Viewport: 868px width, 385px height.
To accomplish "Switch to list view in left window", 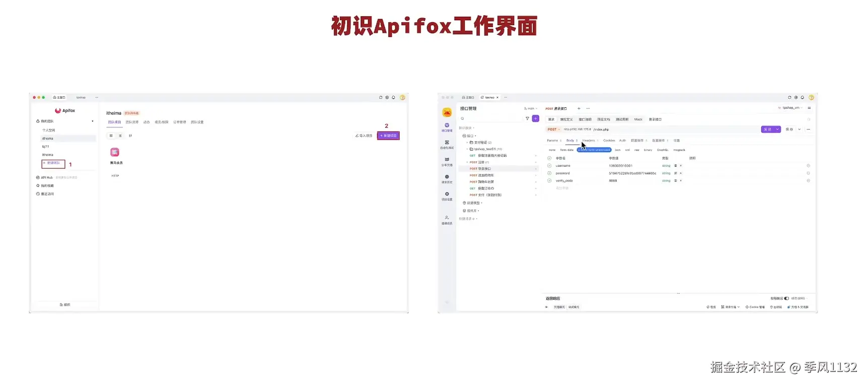I will coord(120,136).
